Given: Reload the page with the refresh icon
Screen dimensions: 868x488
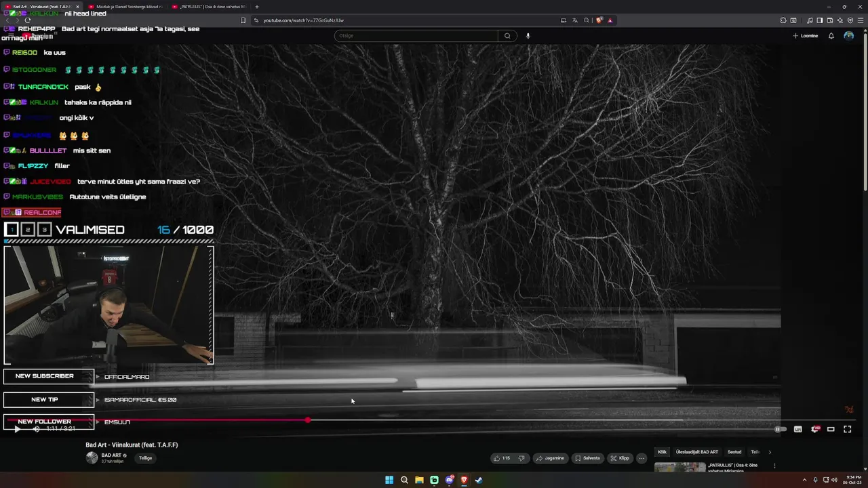Looking at the screenshot, I should point(28,20).
